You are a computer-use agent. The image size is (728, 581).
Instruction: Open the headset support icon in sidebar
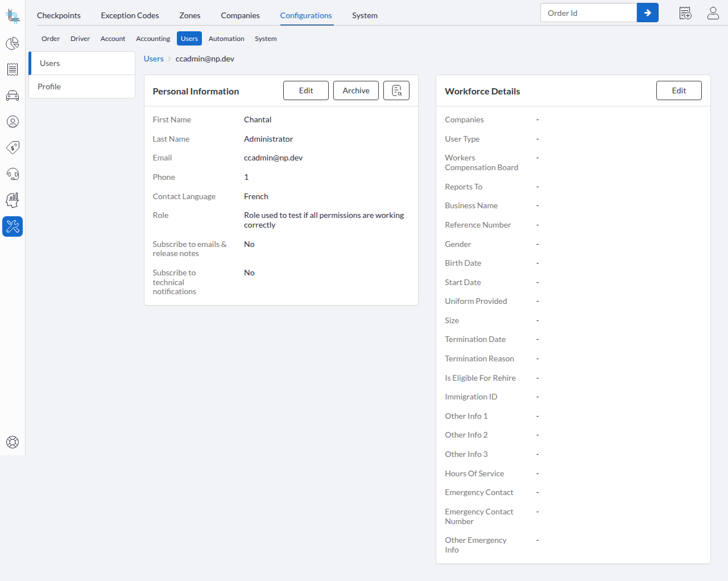tap(13, 174)
